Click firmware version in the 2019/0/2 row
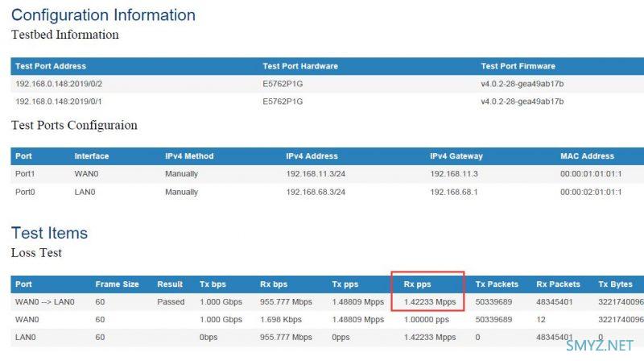Screen dimensions: 644x361 tap(522, 84)
